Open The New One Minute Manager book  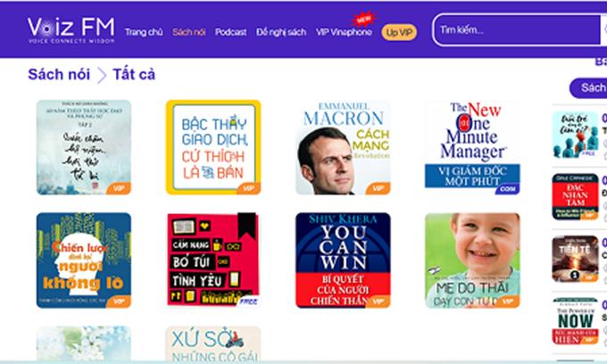point(472,147)
